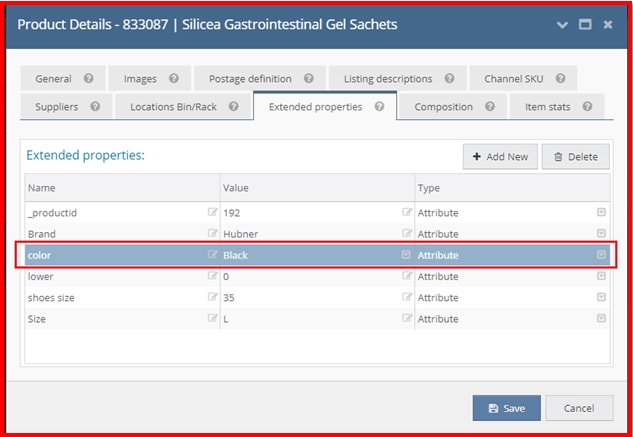Click edit icon beside value 192
The height and width of the screenshot is (437, 633).
click(407, 212)
